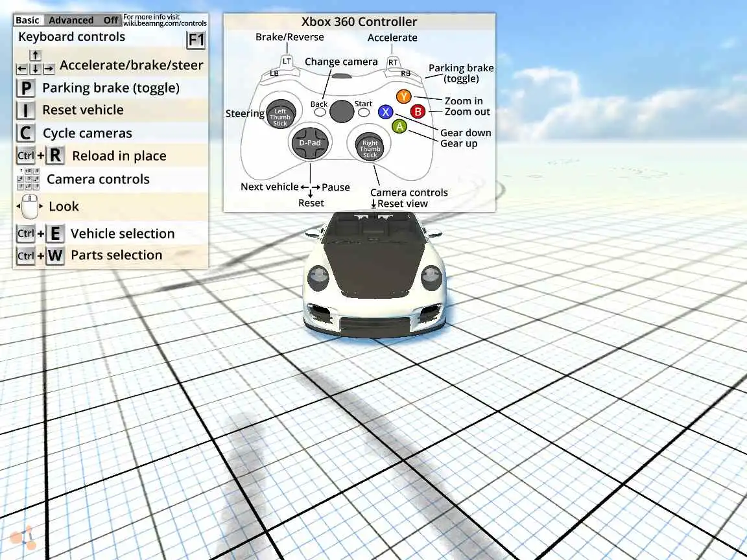Click the left arrow key icon

21,69
